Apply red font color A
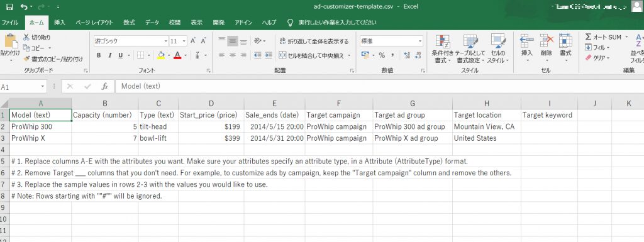Viewport: 644px width, 242px height. [177, 55]
